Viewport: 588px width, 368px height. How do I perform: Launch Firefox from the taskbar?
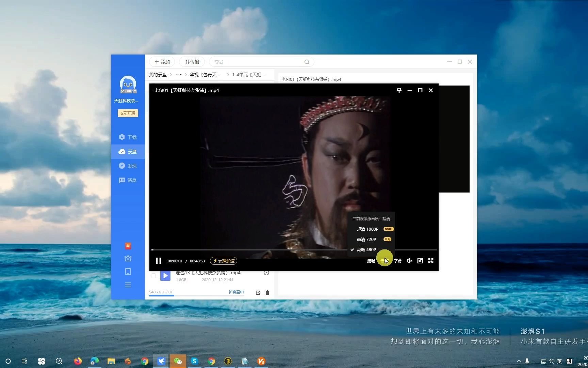pyautogui.click(x=78, y=361)
